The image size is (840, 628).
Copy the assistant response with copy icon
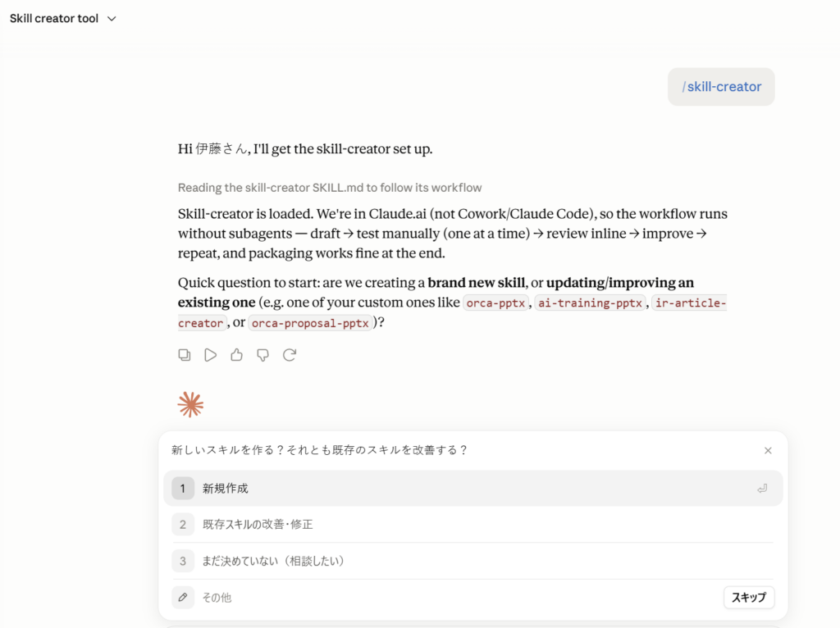point(185,355)
